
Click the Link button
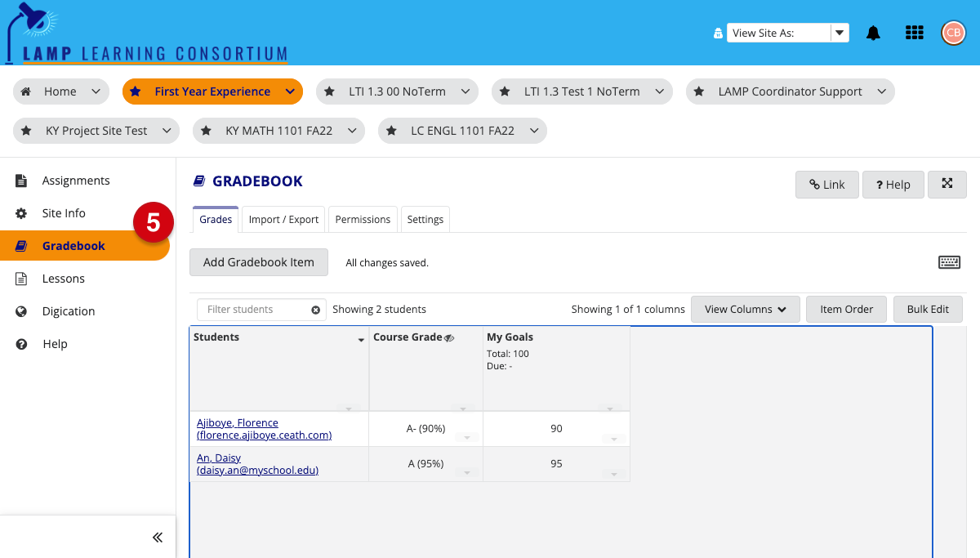click(x=827, y=185)
